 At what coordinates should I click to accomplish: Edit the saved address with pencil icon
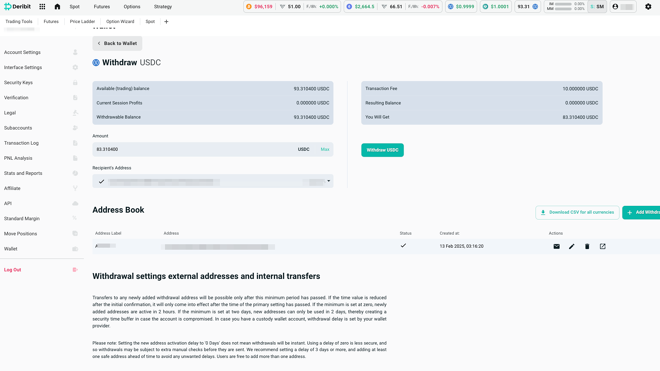[572, 246]
